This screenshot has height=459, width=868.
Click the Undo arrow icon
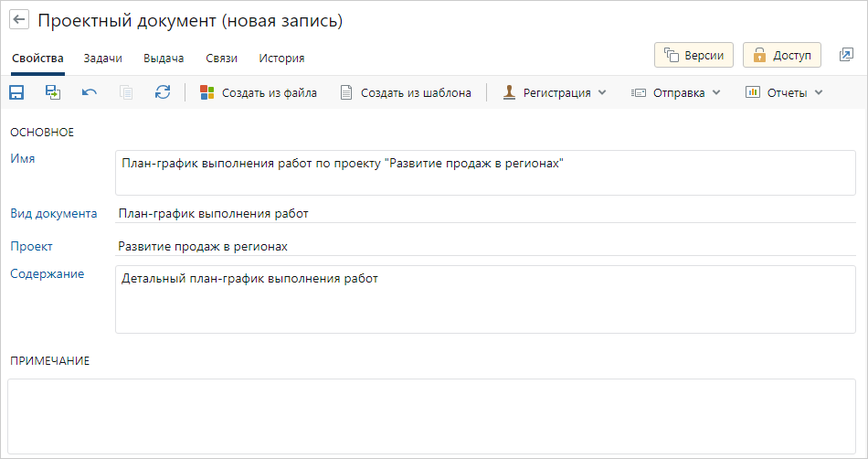90,92
